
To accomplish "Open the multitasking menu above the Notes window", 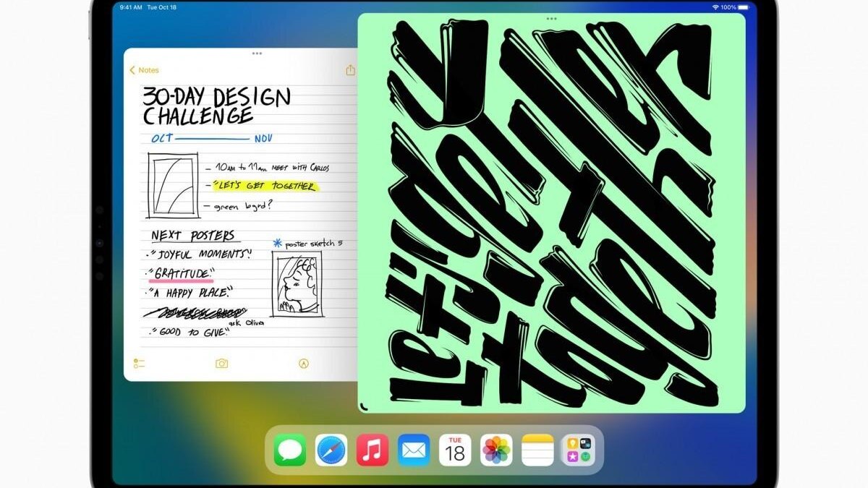I will coord(257,53).
